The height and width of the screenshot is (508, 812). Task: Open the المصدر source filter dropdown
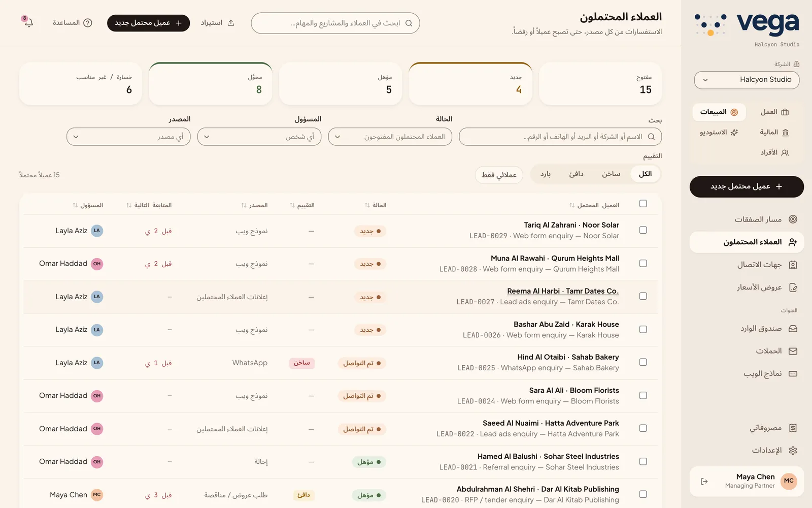pyautogui.click(x=128, y=137)
